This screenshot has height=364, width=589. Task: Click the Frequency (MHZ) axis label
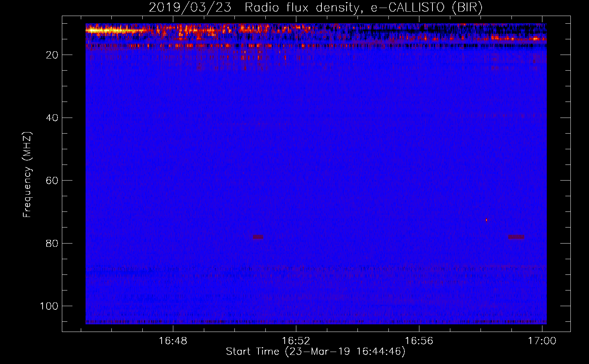click(x=27, y=174)
